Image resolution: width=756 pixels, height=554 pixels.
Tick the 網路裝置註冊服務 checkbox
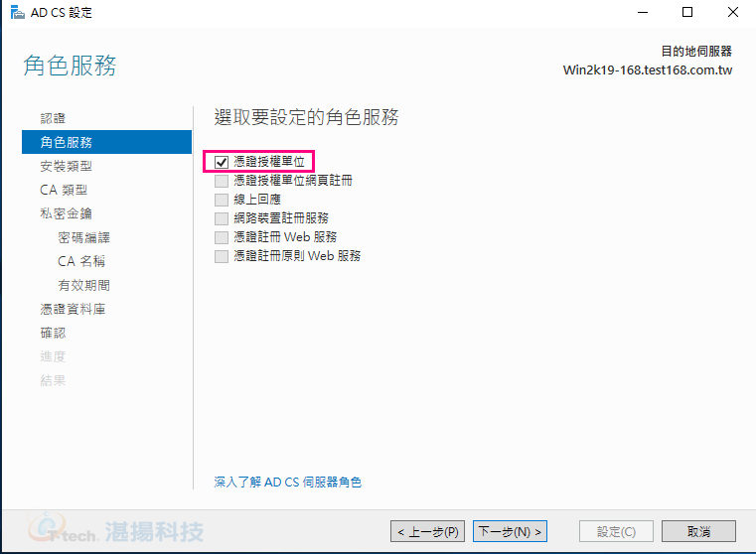tap(222, 218)
